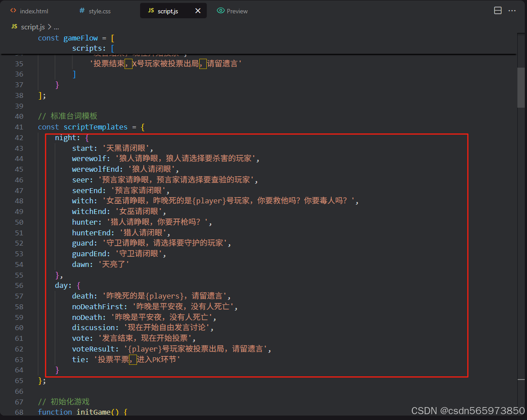The height and width of the screenshot is (420, 527).
Task: Click the 'tie:' key on line 63
Action: click(80, 360)
